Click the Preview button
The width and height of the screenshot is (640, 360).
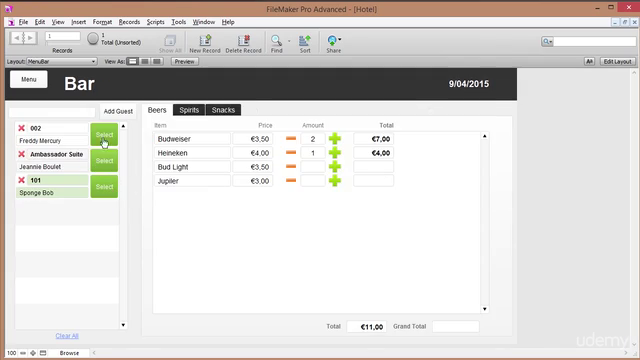(184, 62)
